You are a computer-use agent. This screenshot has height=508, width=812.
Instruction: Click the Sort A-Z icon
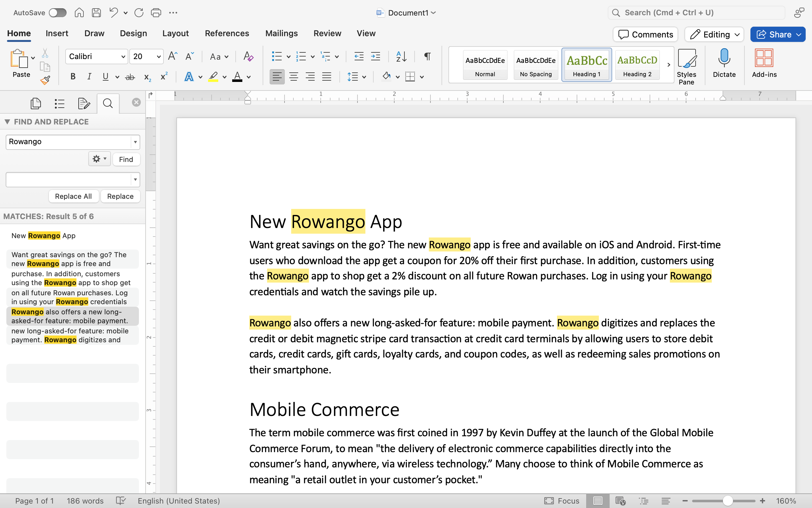pos(401,56)
